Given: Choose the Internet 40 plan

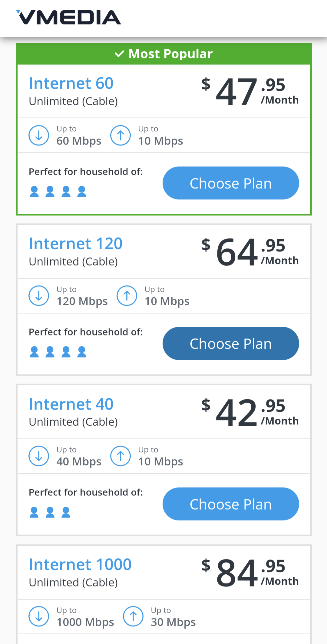Looking at the screenshot, I should pyautogui.click(x=231, y=504).
